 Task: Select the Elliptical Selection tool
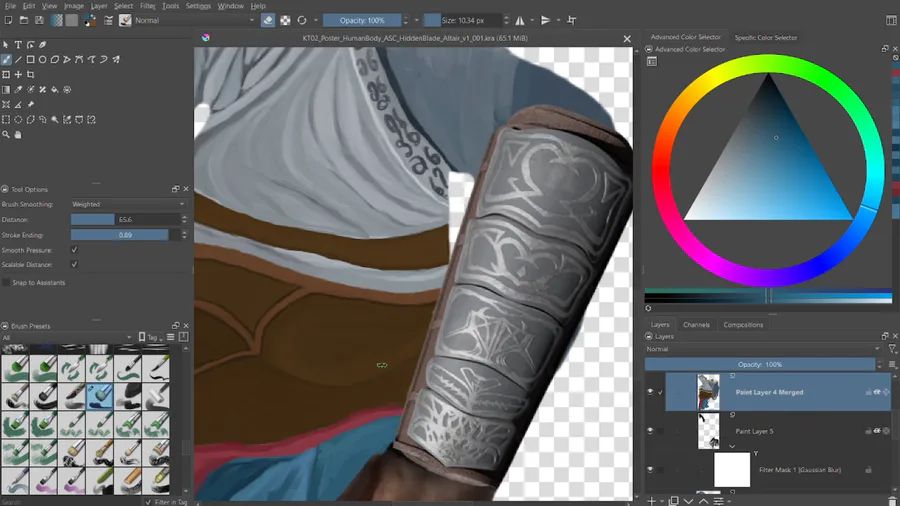pyautogui.click(x=18, y=120)
